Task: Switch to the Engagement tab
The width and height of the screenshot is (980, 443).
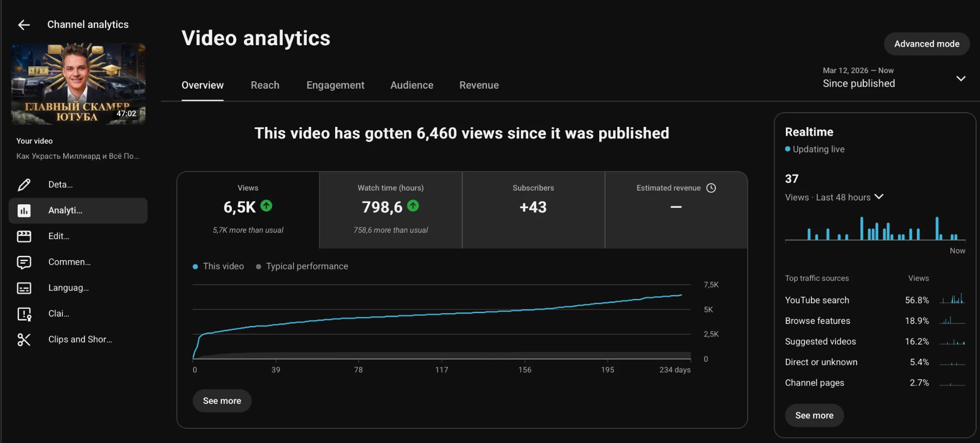Action: pyautogui.click(x=335, y=85)
